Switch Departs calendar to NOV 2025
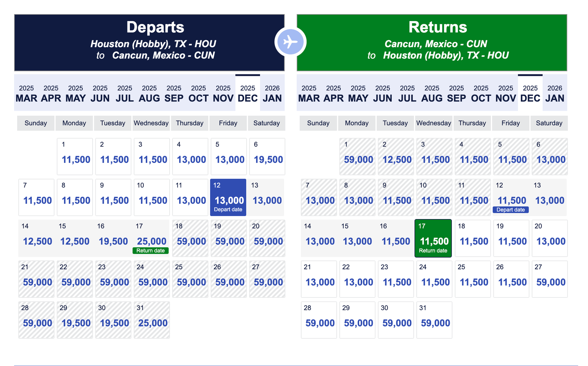The width and height of the screenshot is (588, 366). (223, 93)
